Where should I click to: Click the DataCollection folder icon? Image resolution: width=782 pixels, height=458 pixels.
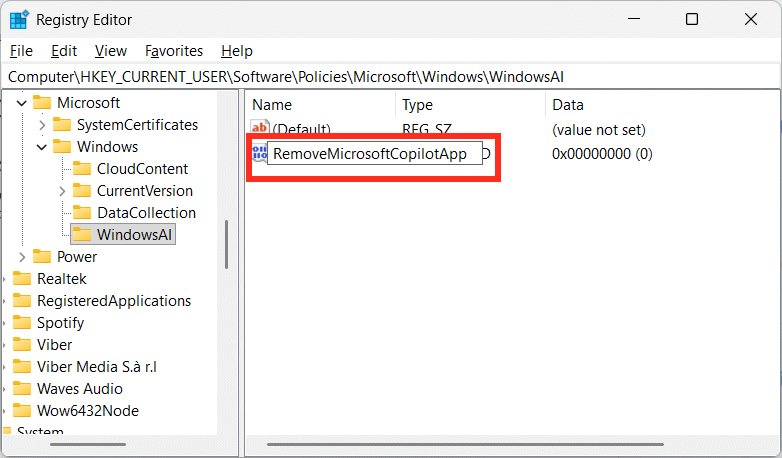point(82,213)
